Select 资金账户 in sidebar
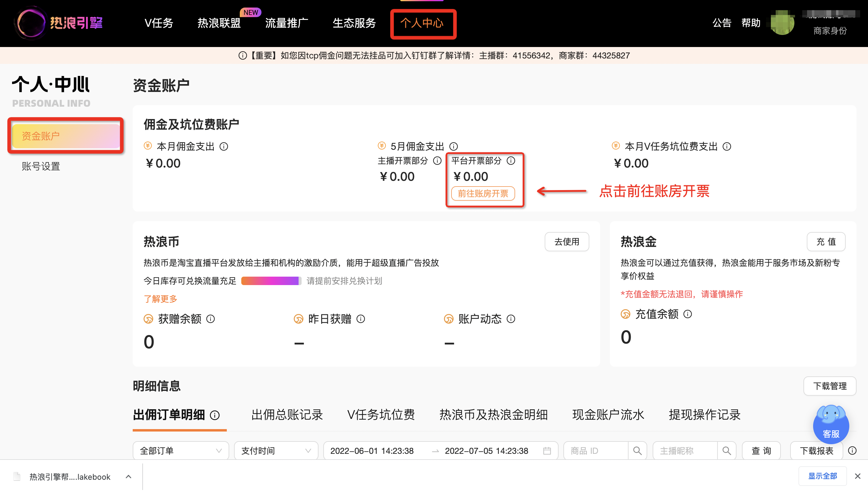This screenshot has height=493, width=868. coord(66,136)
